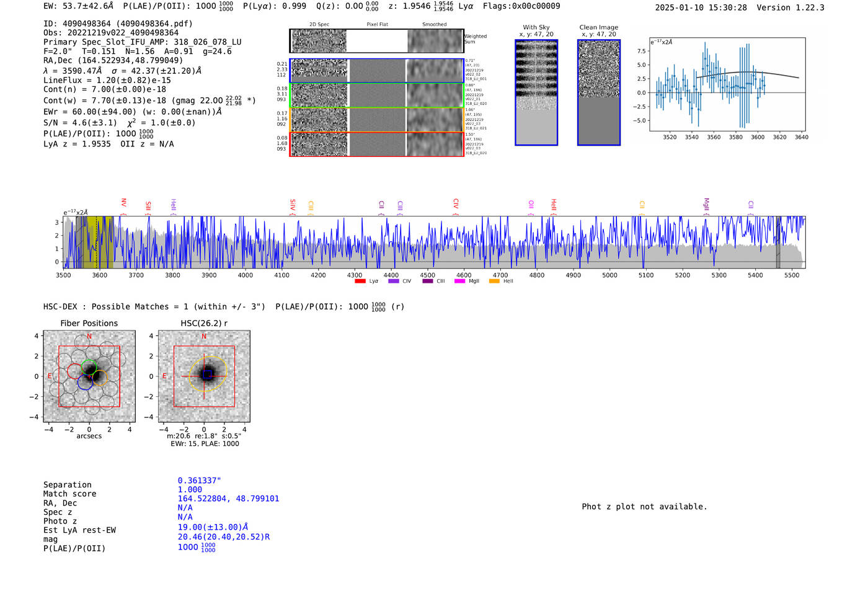Open the With Sky image thumbnail

pyautogui.click(x=536, y=92)
